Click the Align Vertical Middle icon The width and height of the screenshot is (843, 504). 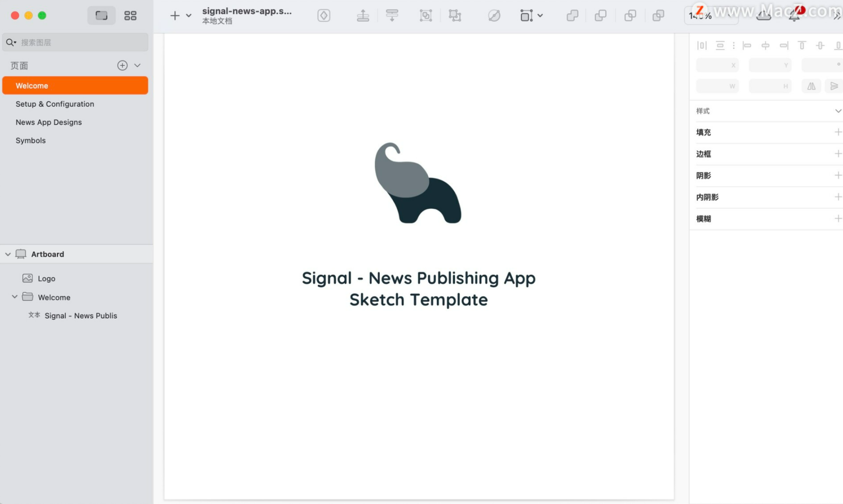click(820, 45)
